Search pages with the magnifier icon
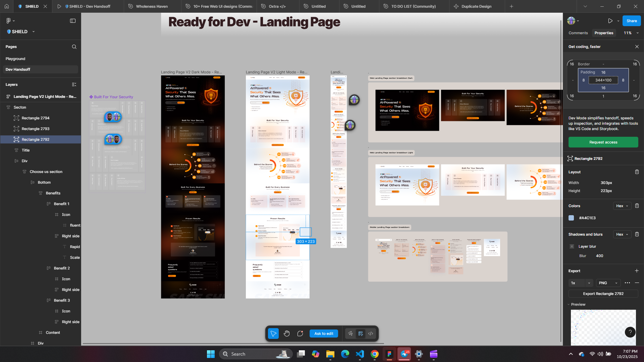The width and height of the screenshot is (644, 362). 74,47
